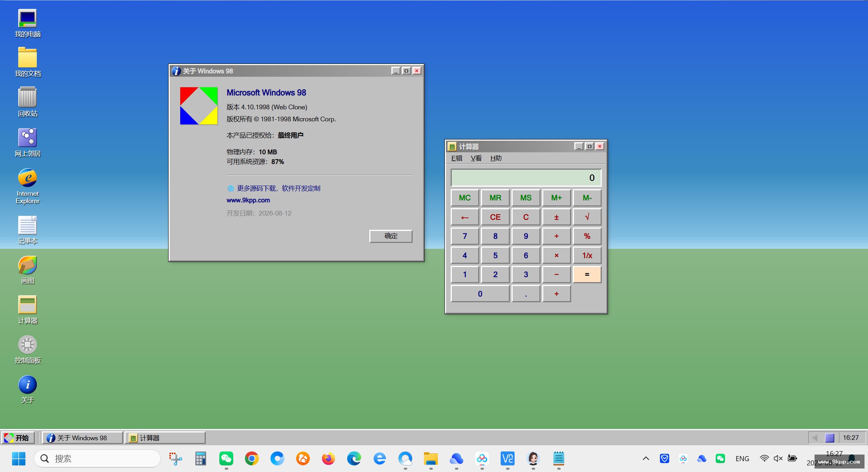The width and height of the screenshot is (868, 472).
Task: Click the wide 0 calculator key
Action: click(x=480, y=294)
